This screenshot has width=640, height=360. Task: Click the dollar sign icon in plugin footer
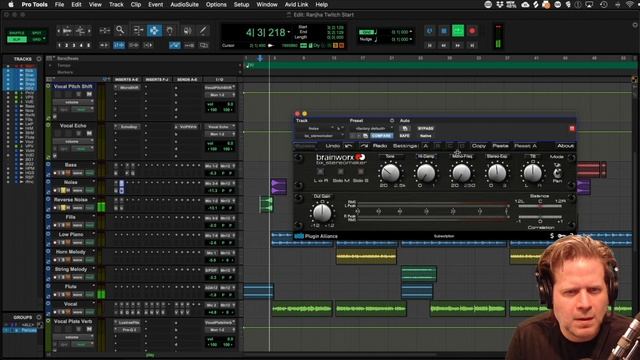[x=552, y=236]
